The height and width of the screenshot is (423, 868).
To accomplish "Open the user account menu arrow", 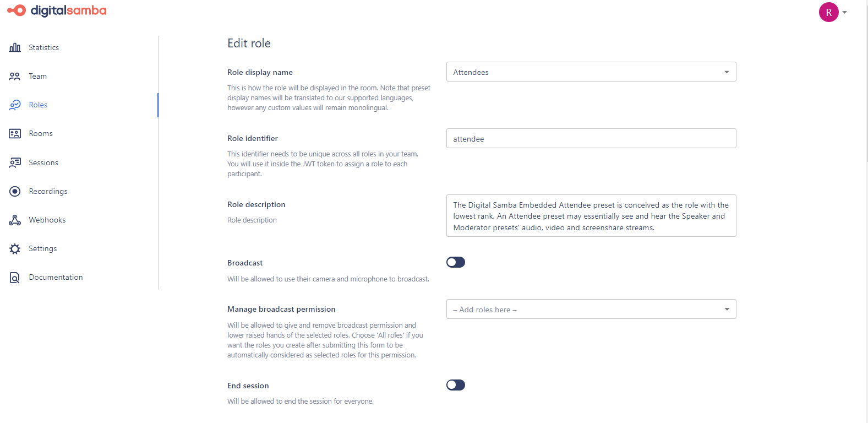I will click(845, 12).
